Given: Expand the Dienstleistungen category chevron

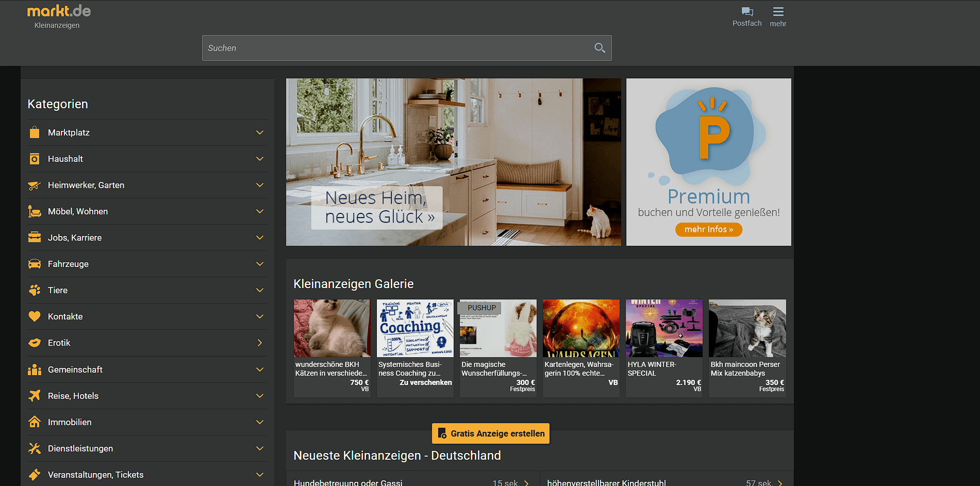Looking at the screenshot, I should coord(260,448).
